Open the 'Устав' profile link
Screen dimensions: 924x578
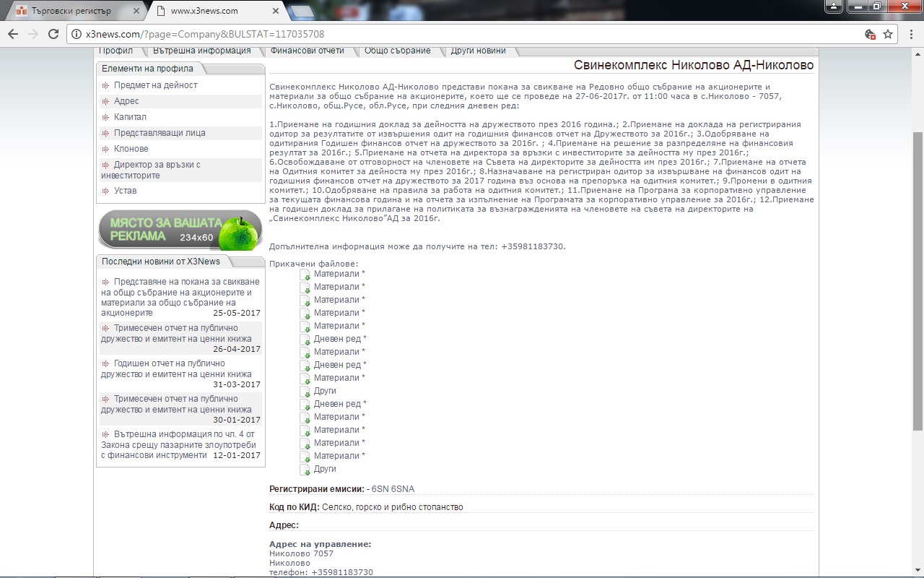click(x=125, y=191)
